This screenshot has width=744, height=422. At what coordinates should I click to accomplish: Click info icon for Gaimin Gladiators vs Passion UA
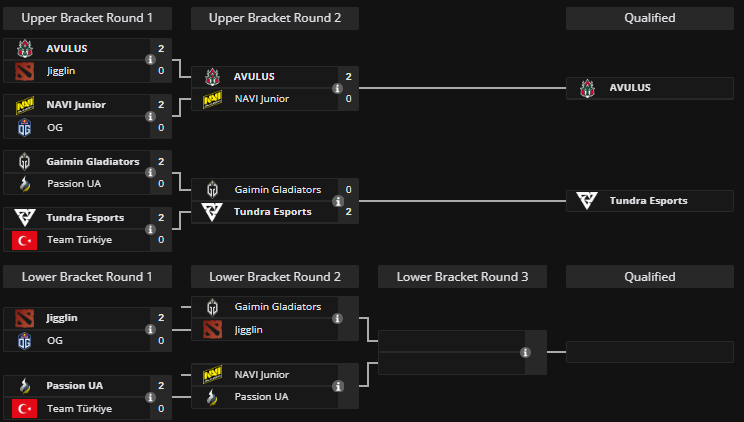click(150, 173)
